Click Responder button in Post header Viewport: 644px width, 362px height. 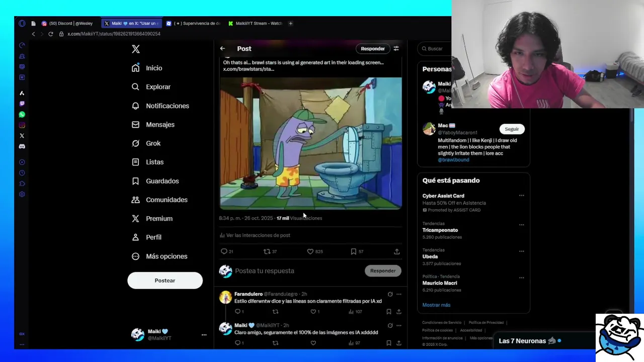coord(373,49)
